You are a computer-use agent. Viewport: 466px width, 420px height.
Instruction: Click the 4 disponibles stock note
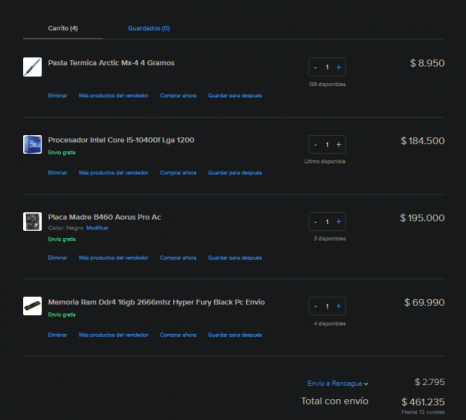[x=330, y=324]
